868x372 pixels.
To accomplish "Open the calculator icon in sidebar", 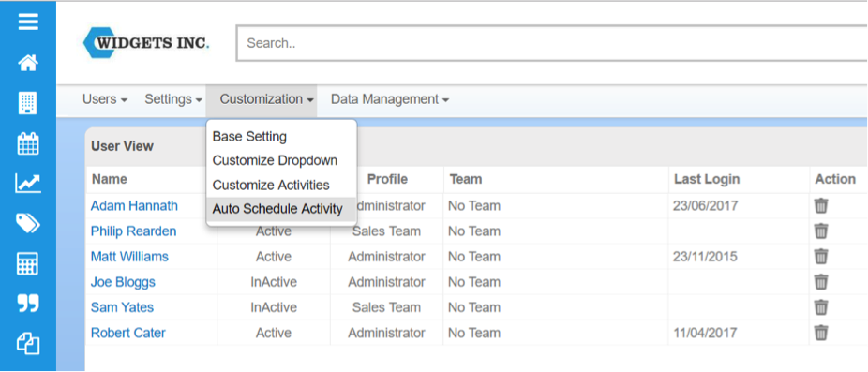I will point(28,263).
